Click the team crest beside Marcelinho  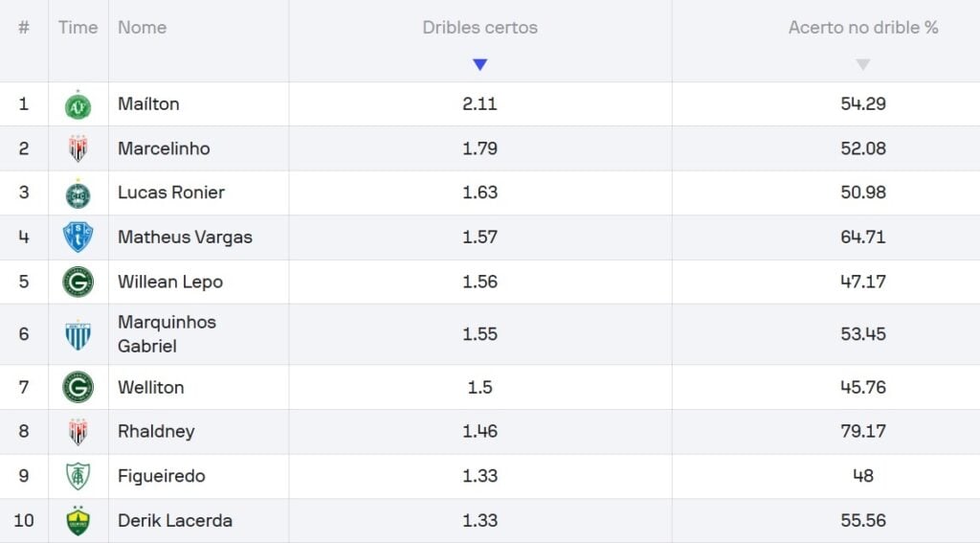pos(78,148)
